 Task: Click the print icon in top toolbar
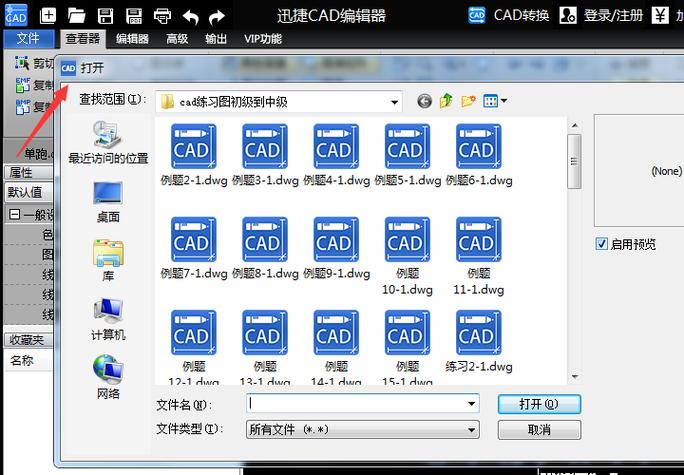pos(162,15)
